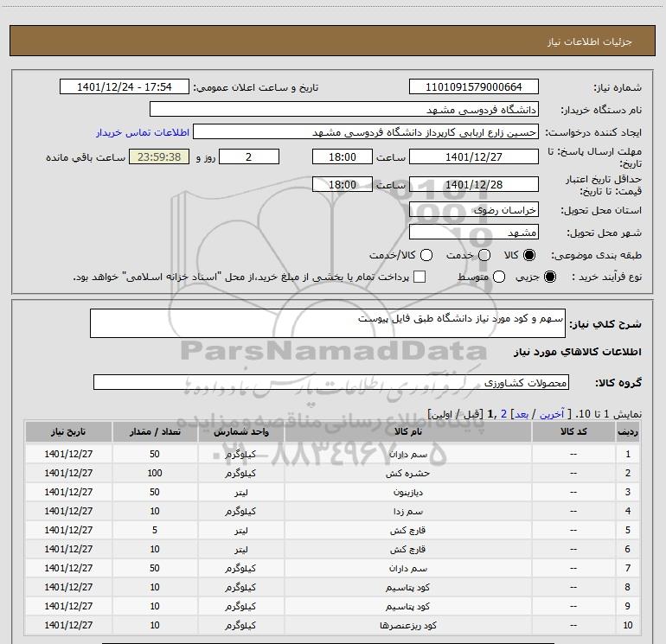Click the جزئیات اطلاعات نیاز header title

pyautogui.click(x=590, y=41)
